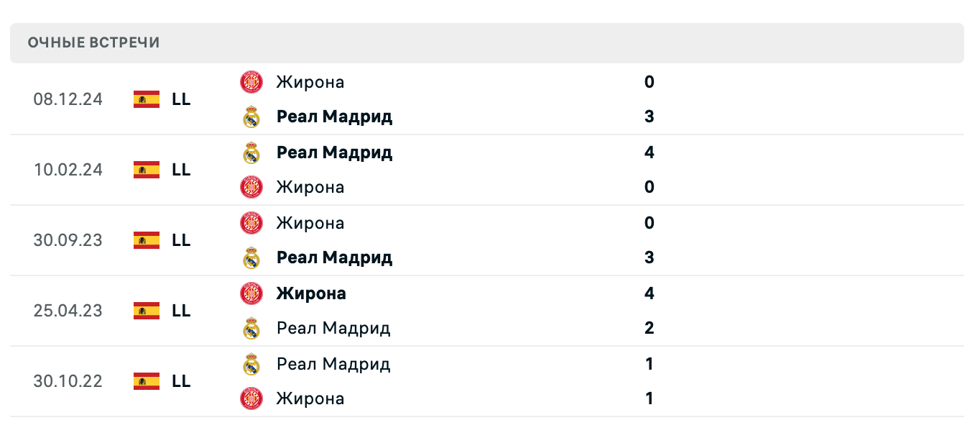The height and width of the screenshot is (433, 980).
Task: Click the Girona crest in the 08.12.24 match
Action: pos(251,82)
